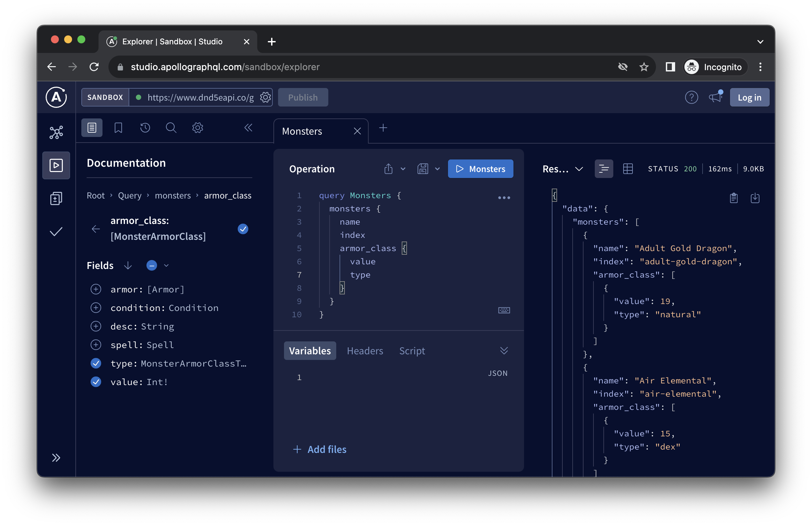
Task: Collapse the Documentation panel
Action: 248,128
